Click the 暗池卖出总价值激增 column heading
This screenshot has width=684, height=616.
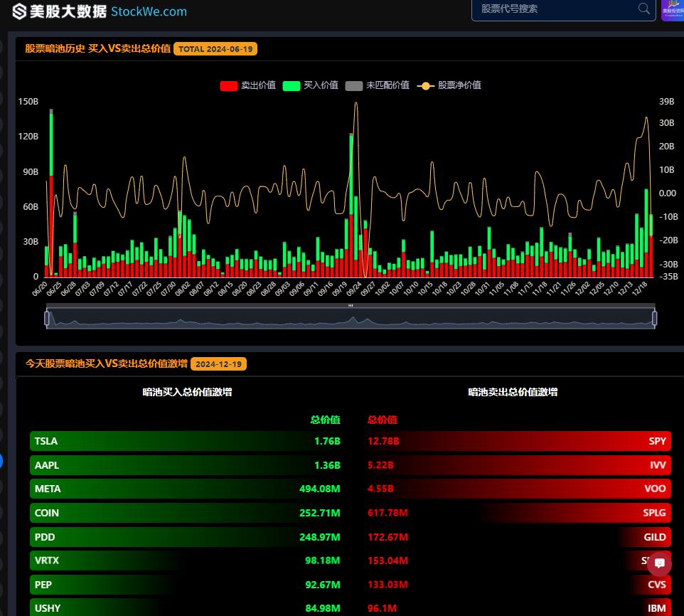click(512, 392)
